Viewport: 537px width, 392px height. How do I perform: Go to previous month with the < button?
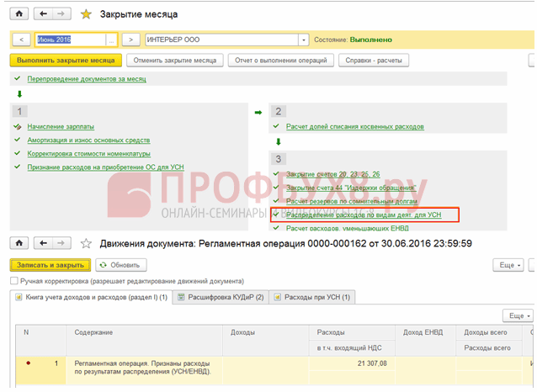tap(22, 40)
